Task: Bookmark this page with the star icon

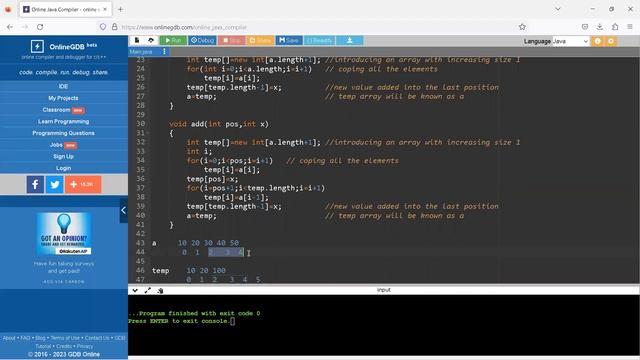Action: coord(522,27)
